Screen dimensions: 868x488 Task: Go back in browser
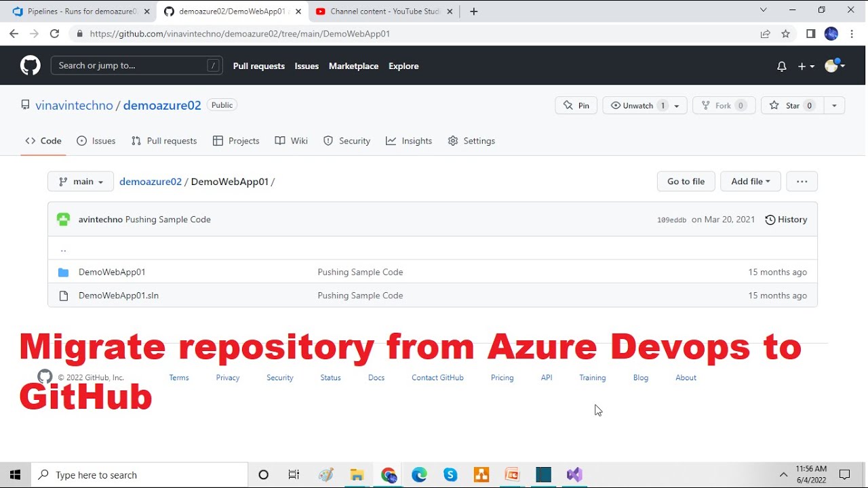click(14, 33)
